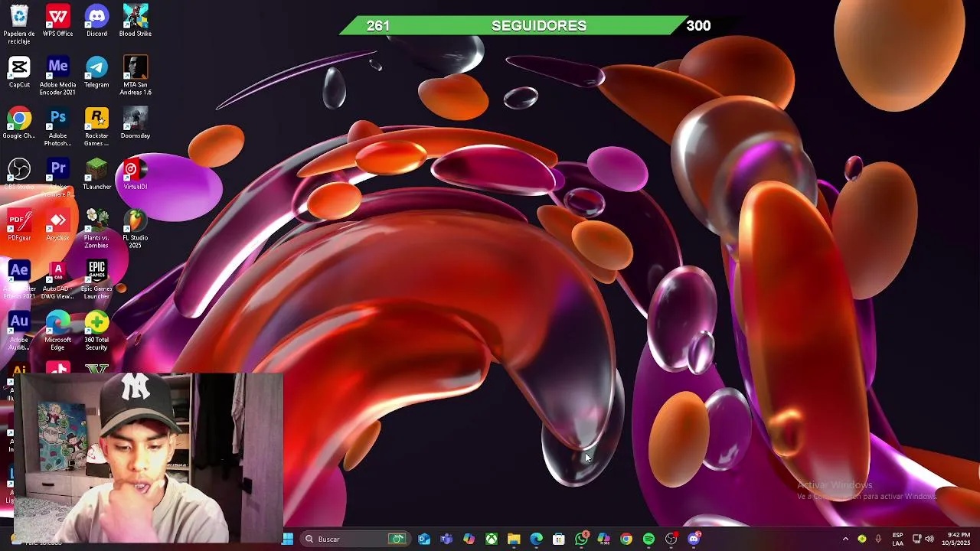Select the AutoCAD DWG Viewer icon
This screenshot has height=551, width=980.
[x=57, y=279]
